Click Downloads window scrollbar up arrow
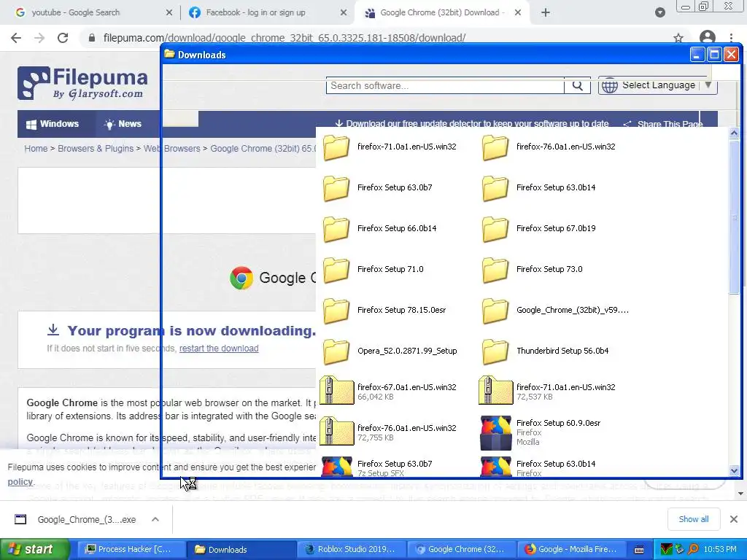Image resolution: width=747 pixels, height=560 pixels. click(734, 133)
